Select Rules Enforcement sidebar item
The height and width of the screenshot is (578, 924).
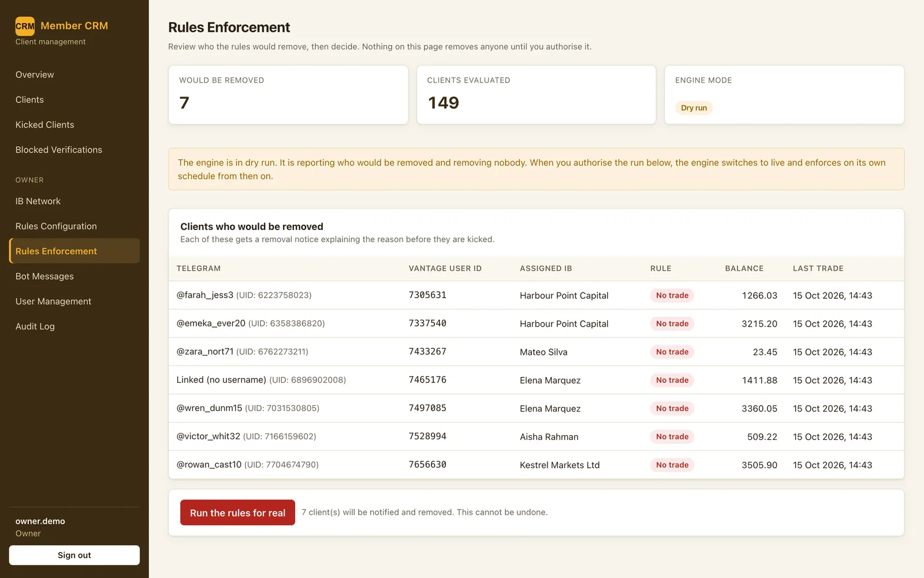click(74, 251)
